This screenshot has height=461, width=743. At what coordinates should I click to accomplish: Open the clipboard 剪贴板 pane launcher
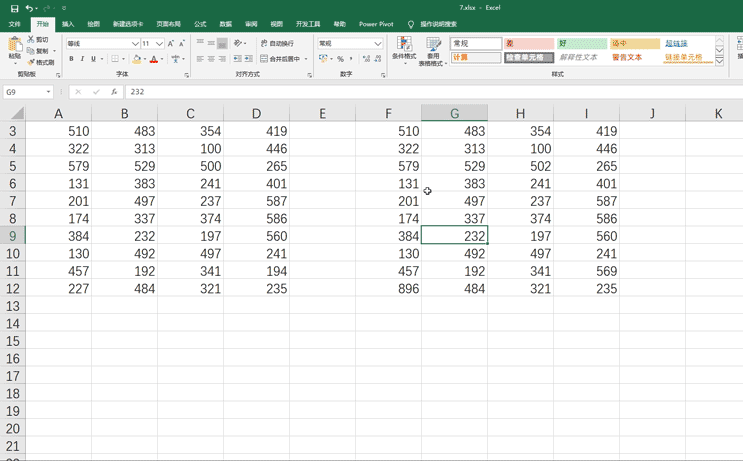pyautogui.click(x=58, y=75)
